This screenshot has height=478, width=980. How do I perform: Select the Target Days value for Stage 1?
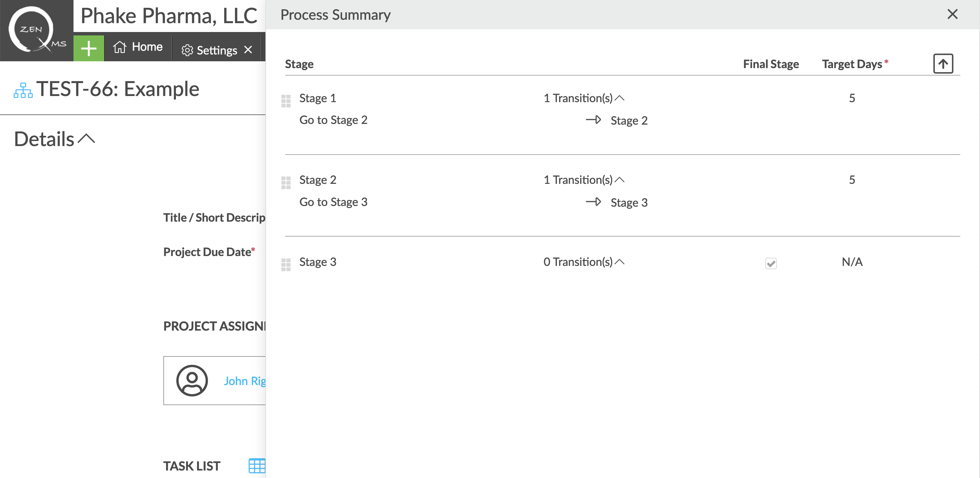coord(852,98)
